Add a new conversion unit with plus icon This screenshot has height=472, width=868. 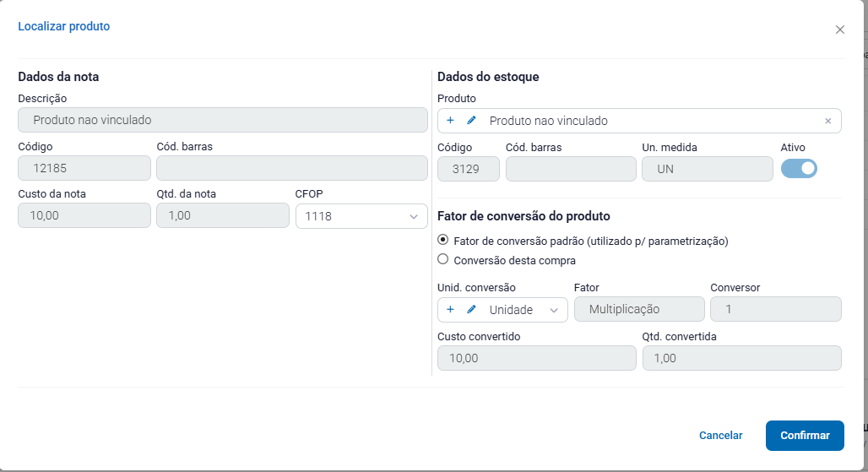click(x=450, y=310)
